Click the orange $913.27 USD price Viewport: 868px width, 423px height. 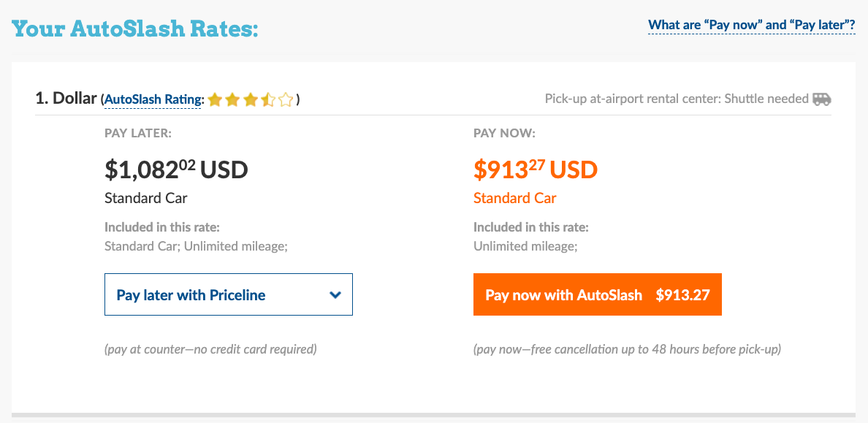(536, 170)
